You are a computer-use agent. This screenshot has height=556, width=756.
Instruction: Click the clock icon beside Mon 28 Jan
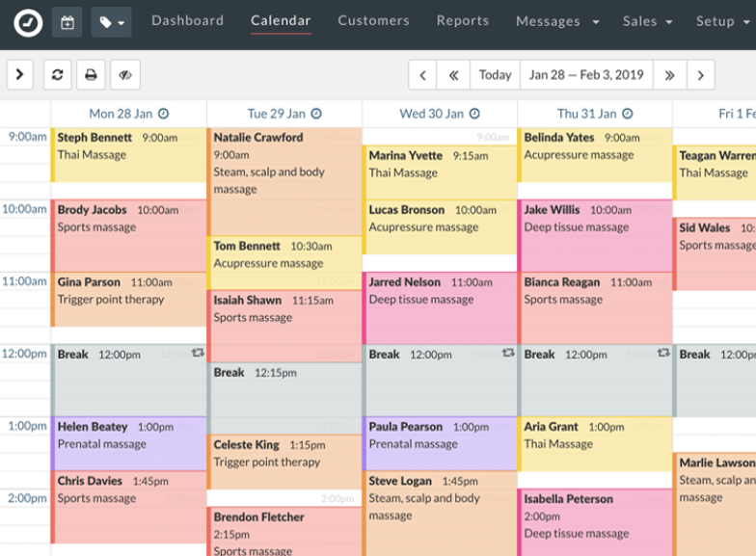pos(163,114)
